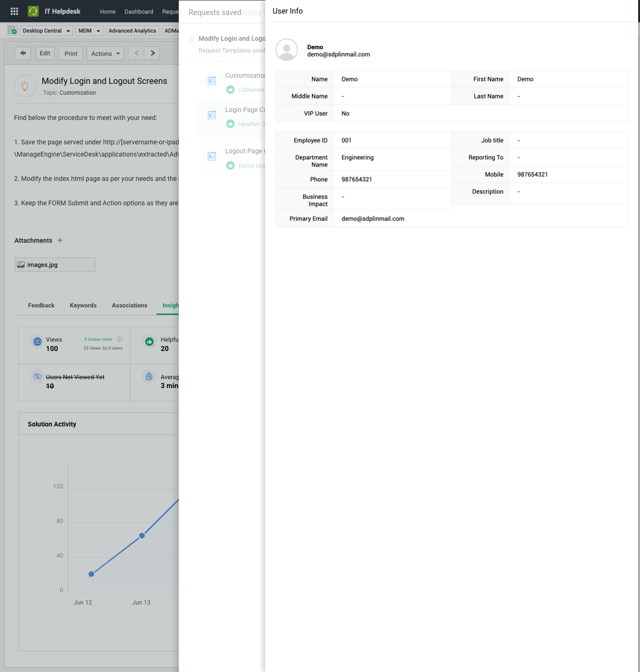
Task: Click the Edit button
Action: tap(45, 53)
